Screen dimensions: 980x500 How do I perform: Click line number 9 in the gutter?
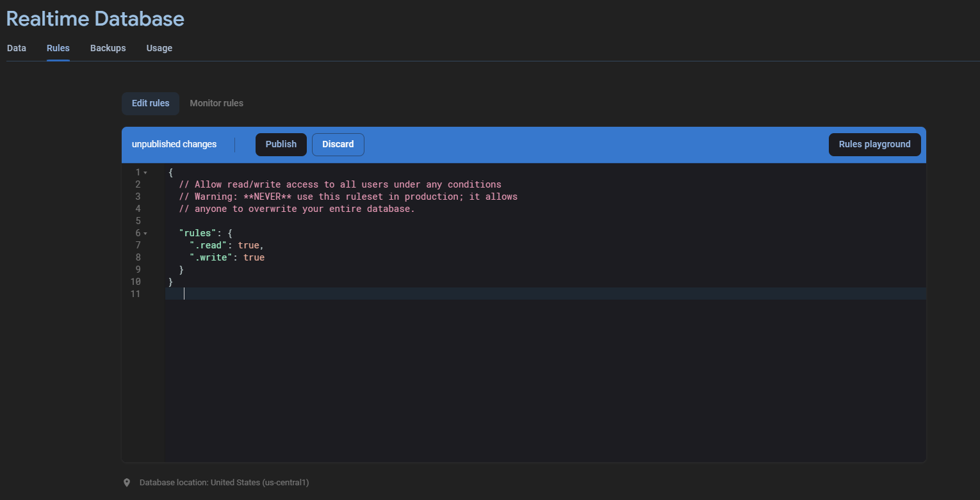click(138, 270)
